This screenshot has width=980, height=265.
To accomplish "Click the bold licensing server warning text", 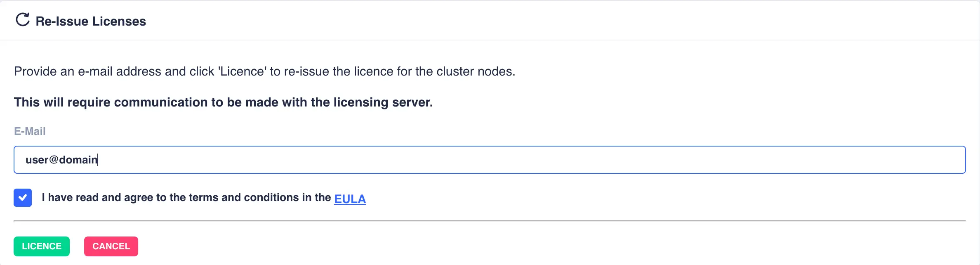I will coord(223,102).
